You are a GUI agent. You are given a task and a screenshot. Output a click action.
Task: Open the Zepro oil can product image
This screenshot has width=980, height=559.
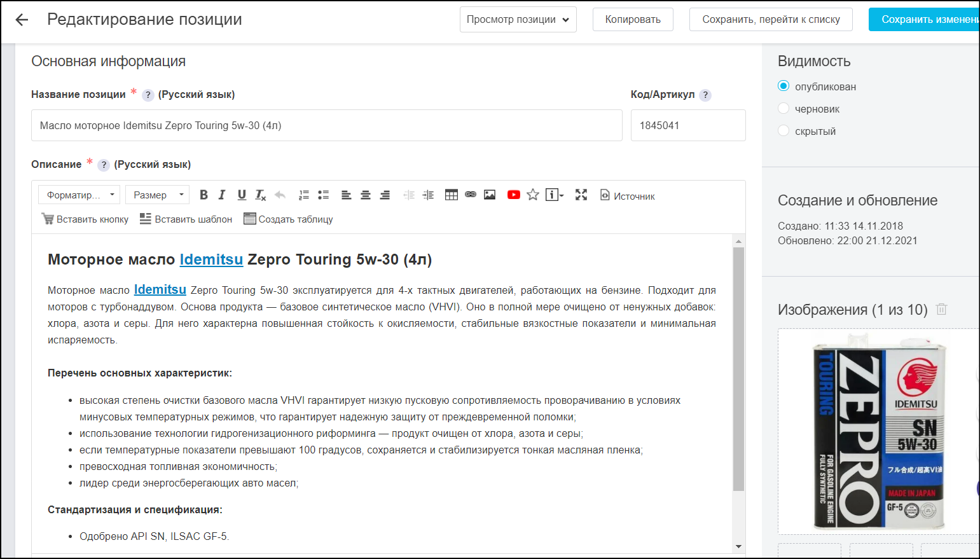pyautogui.click(x=879, y=431)
